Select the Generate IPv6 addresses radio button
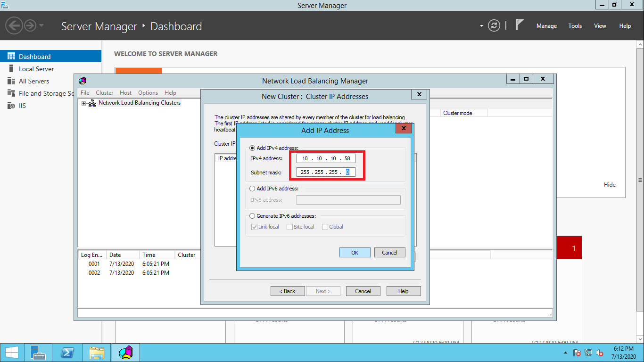 click(252, 216)
